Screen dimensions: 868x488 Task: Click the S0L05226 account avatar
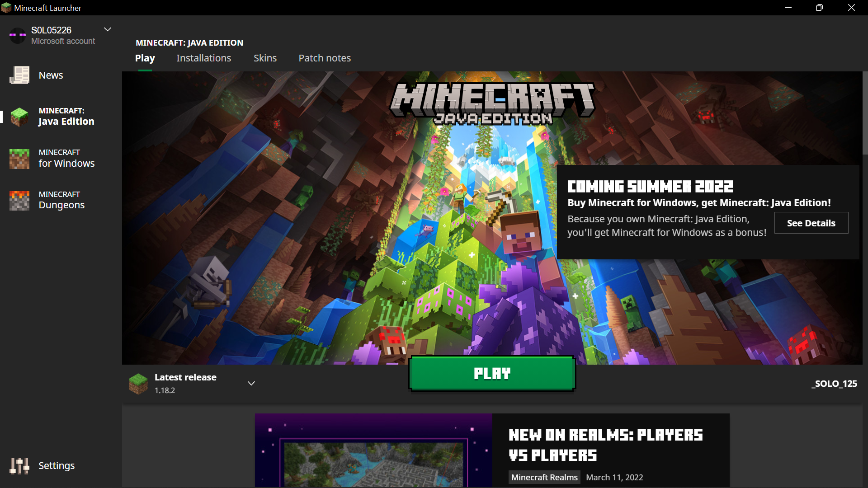pyautogui.click(x=18, y=35)
